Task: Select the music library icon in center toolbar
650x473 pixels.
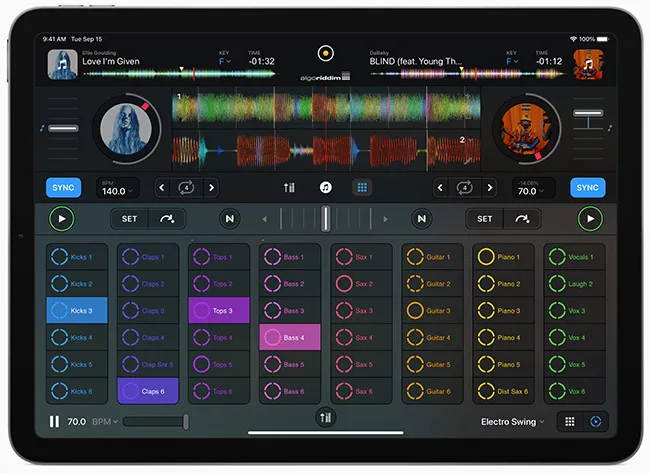Action: pyautogui.click(x=326, y=188)
